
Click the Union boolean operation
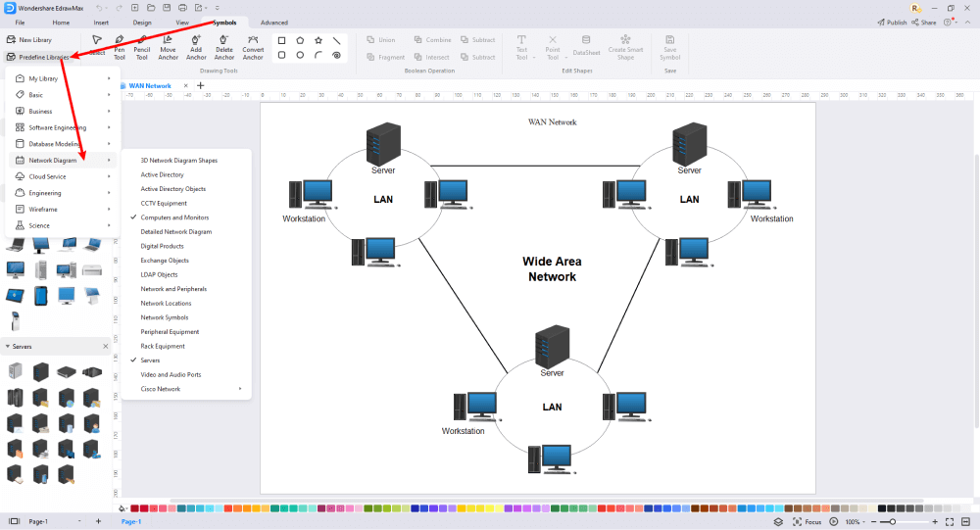click(381, 39)
